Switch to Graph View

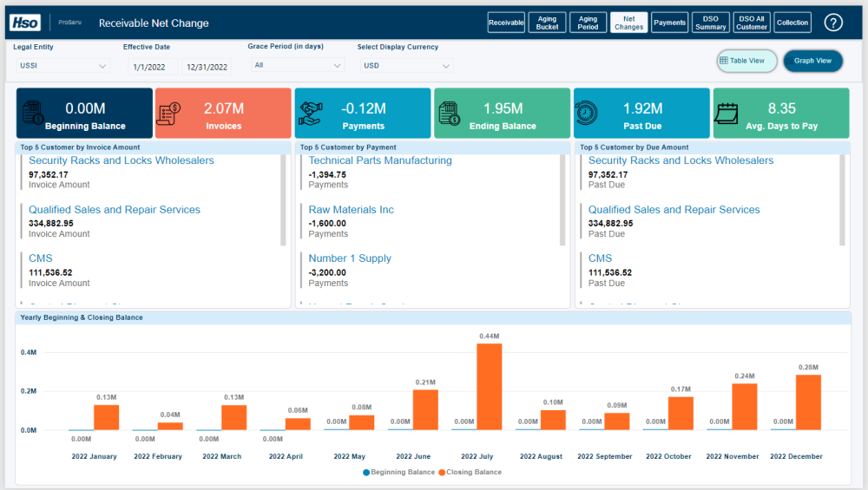812,61
